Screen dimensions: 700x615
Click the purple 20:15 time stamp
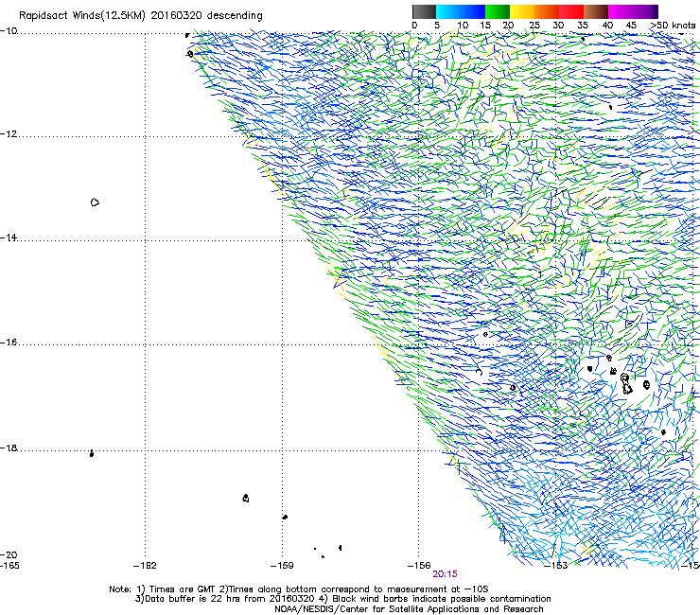[446, 574]
